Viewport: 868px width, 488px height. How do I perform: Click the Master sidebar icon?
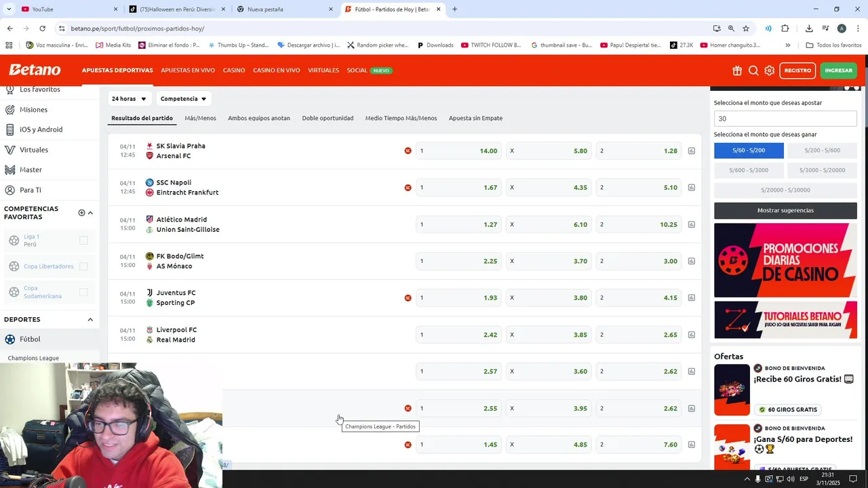pyautogui.click(x=10, y=169)
